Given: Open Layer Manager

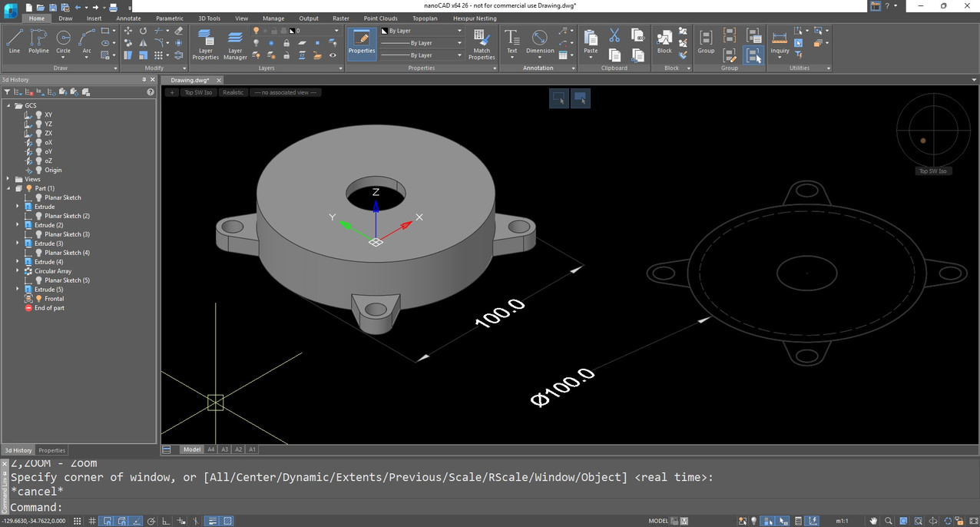Looking at the screenshot, I should point(235,44).
